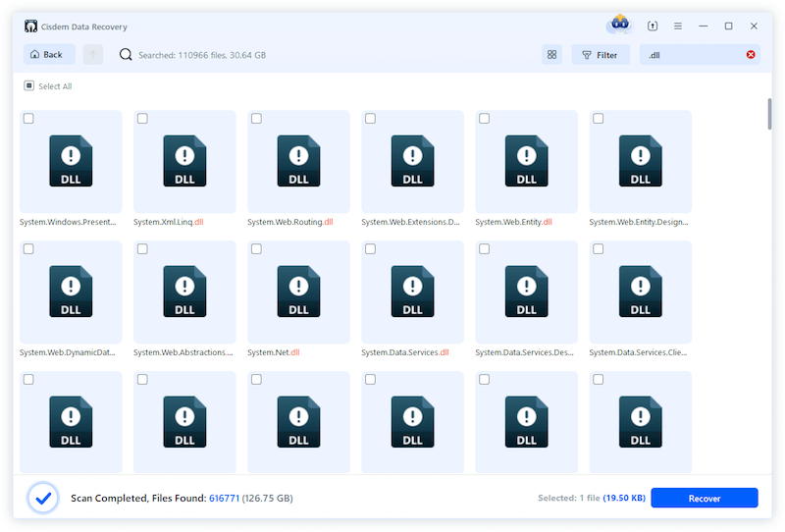The image size is (785, 532).
Task: Click the System.Xml.Linq.dll file name
Action: [168, 222]
